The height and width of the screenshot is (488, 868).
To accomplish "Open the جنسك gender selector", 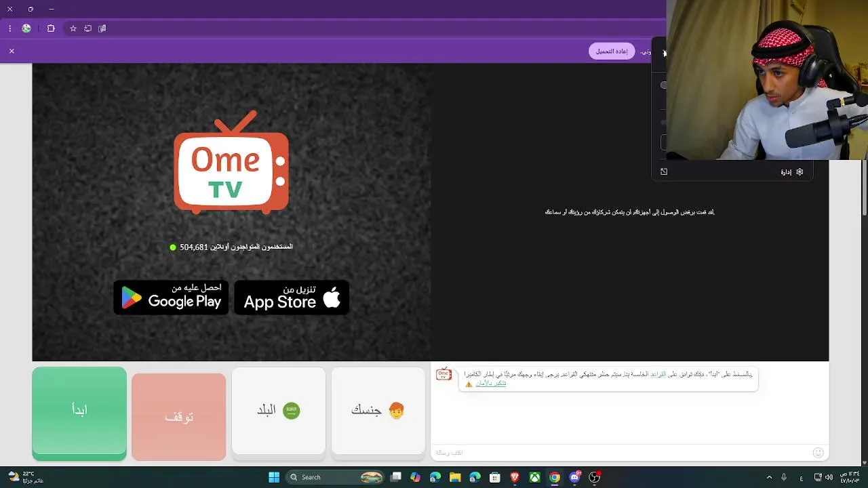I will click(x=378, y=411).
